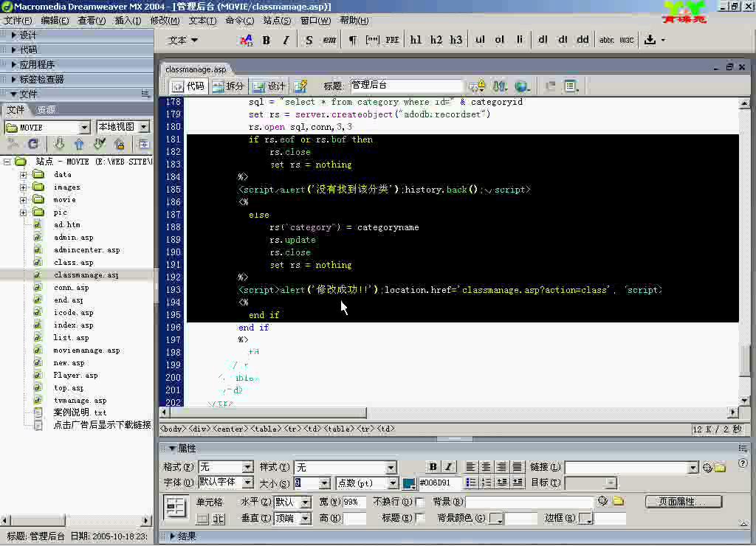Screen dimensions: 756x546
Task: Open 文件(F) menu
Action: (x=18, y=21)
